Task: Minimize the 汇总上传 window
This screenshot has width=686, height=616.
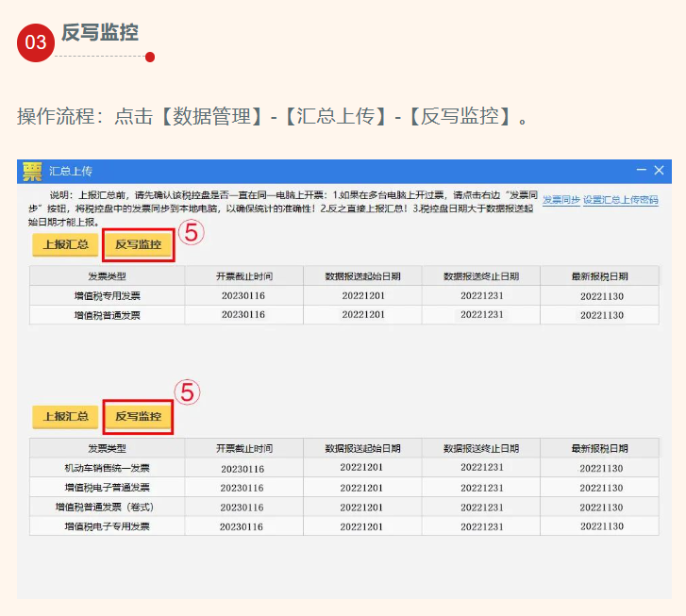Action: click(x=642, y=170)
